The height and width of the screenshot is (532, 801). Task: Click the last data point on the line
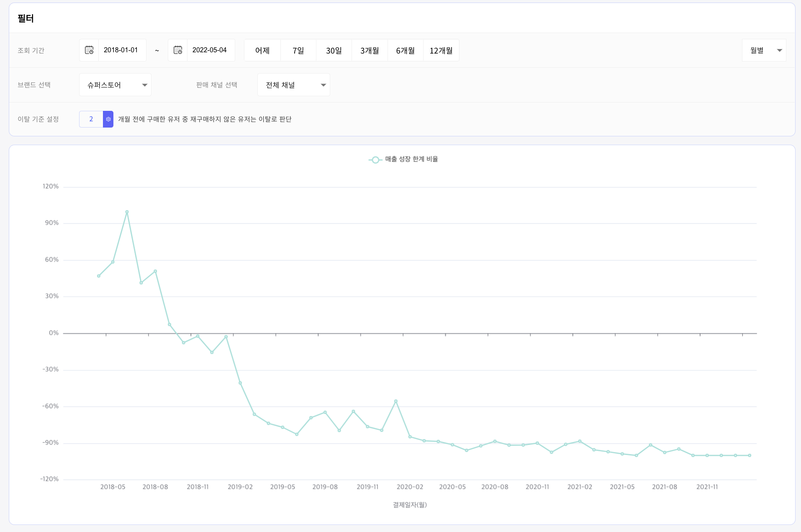click(750, 455)
